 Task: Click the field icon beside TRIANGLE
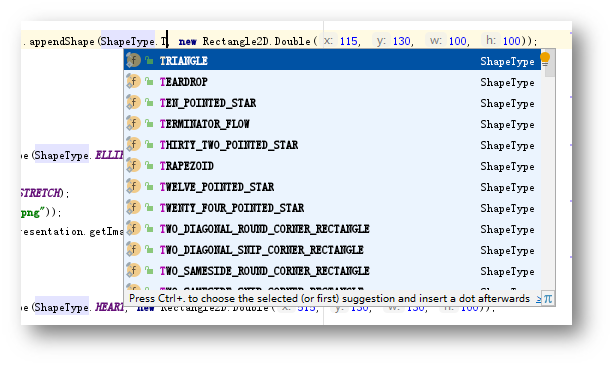[x=133, y=60]
